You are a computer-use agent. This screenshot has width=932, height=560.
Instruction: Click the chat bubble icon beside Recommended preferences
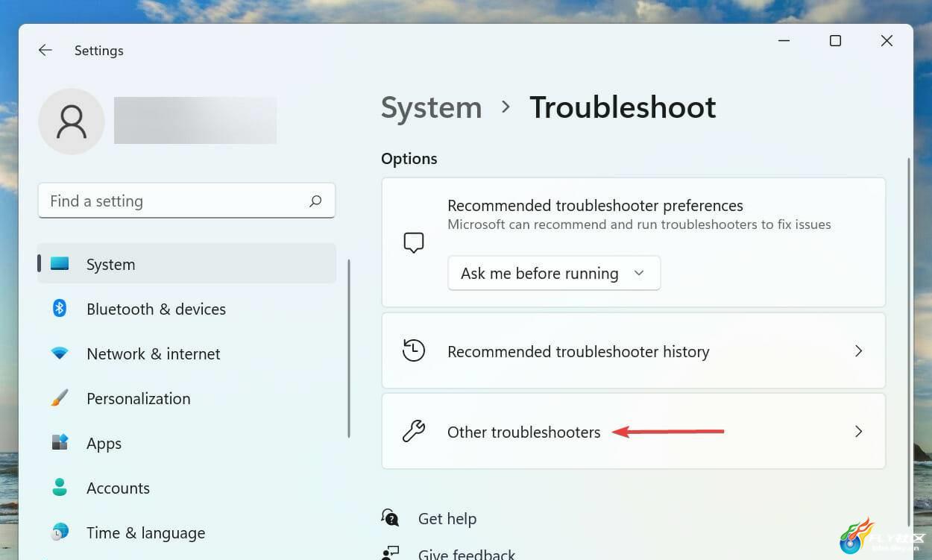pos(414,242)
